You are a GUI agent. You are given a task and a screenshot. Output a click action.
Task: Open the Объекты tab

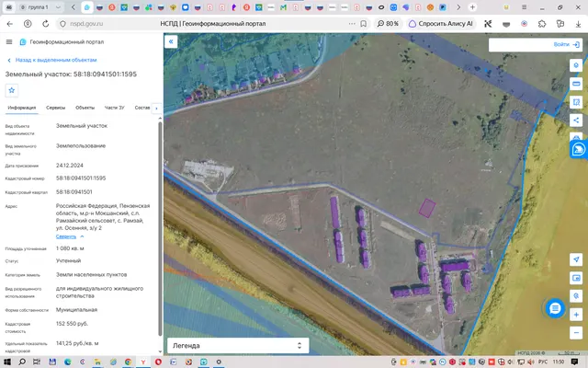click(85, 108)
